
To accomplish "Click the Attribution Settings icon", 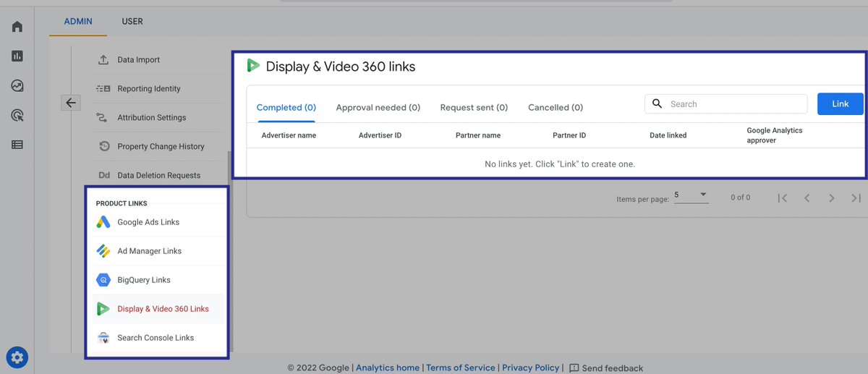I will pyautogui.click(x=103, y=117).
